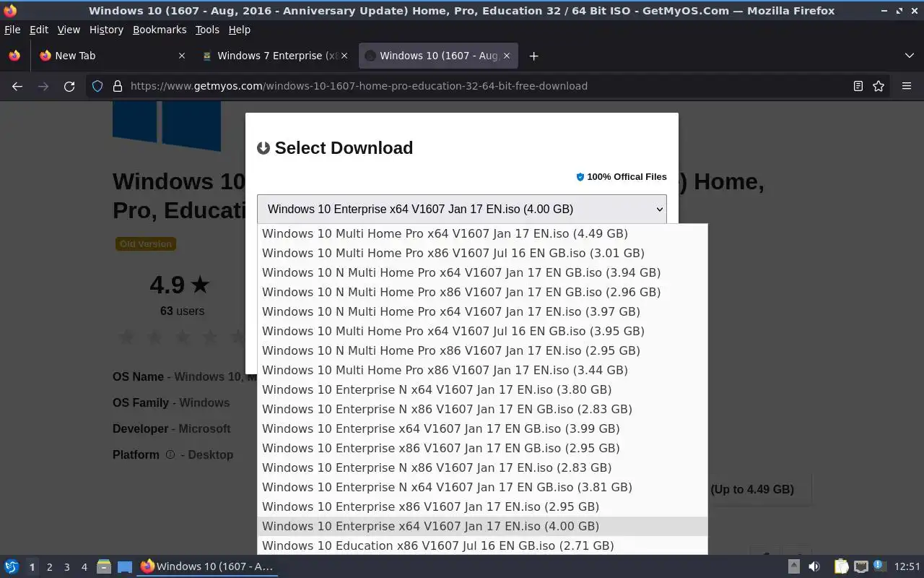Open the File menu
This screenshot has width=924, height=578.
point(12,30)
